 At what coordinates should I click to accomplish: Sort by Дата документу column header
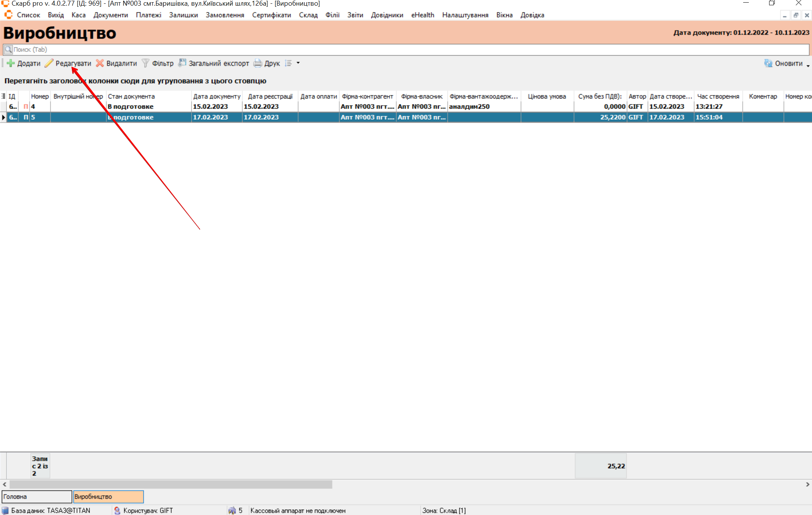click(x=217, y=96)
